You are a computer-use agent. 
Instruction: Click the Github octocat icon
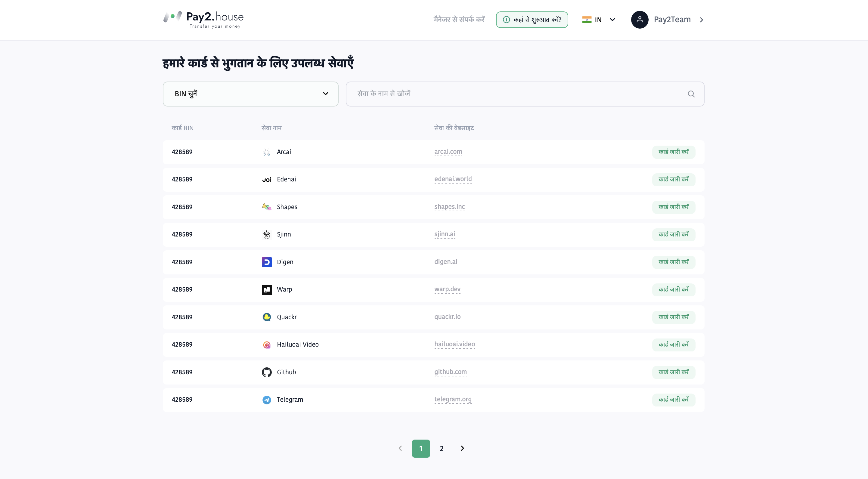267,372
